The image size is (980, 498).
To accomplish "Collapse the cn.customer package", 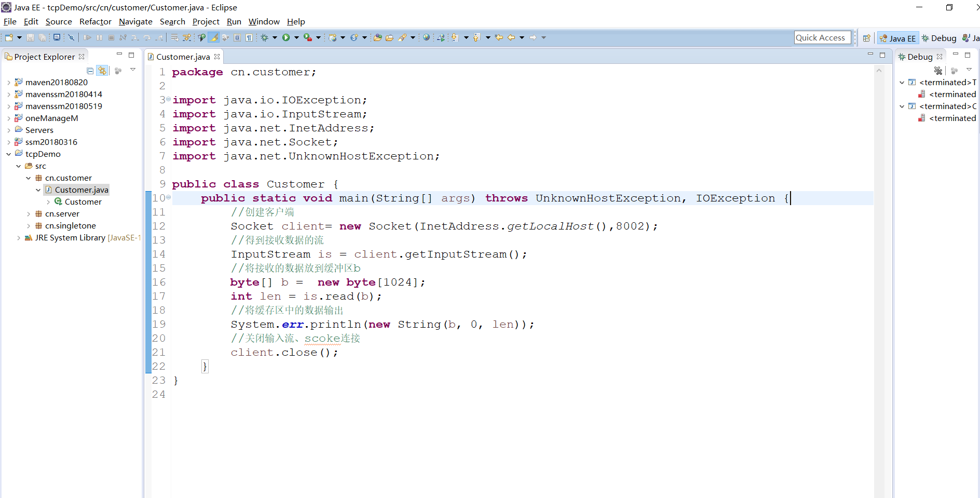I will pos(29,178).
